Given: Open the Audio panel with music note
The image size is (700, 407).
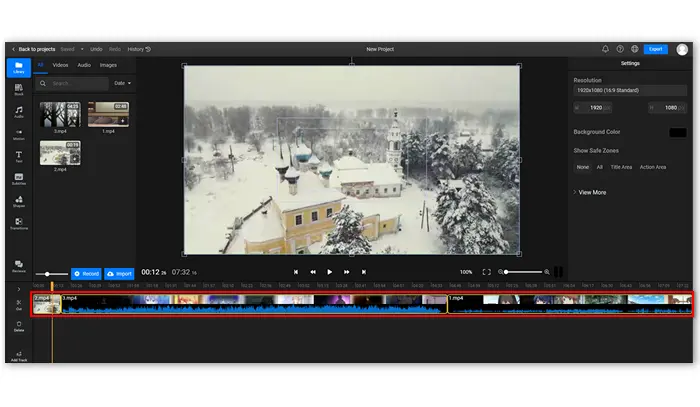Looking at the screenshot, I should coord(19,112).
